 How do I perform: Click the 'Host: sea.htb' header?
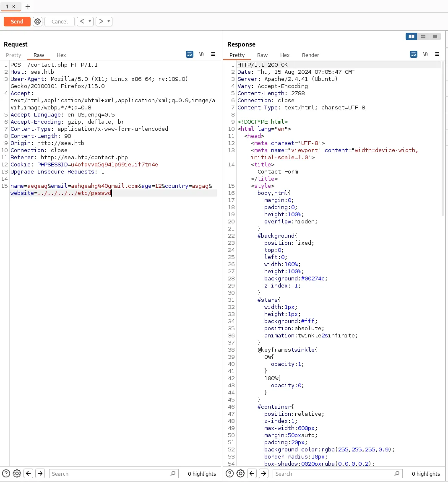click(32, 72)
